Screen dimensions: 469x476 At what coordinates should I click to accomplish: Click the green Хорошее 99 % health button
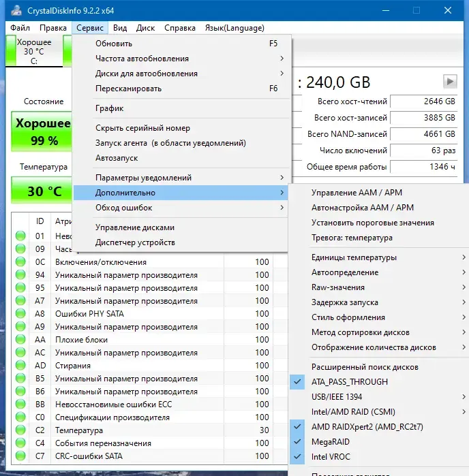(42, 131)
